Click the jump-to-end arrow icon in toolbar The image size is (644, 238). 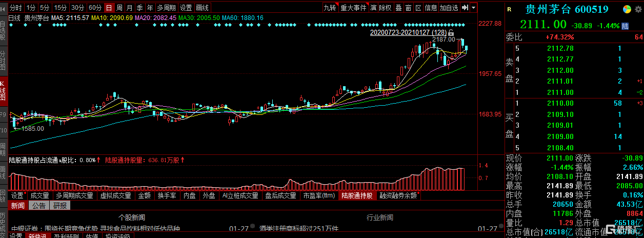465,8
